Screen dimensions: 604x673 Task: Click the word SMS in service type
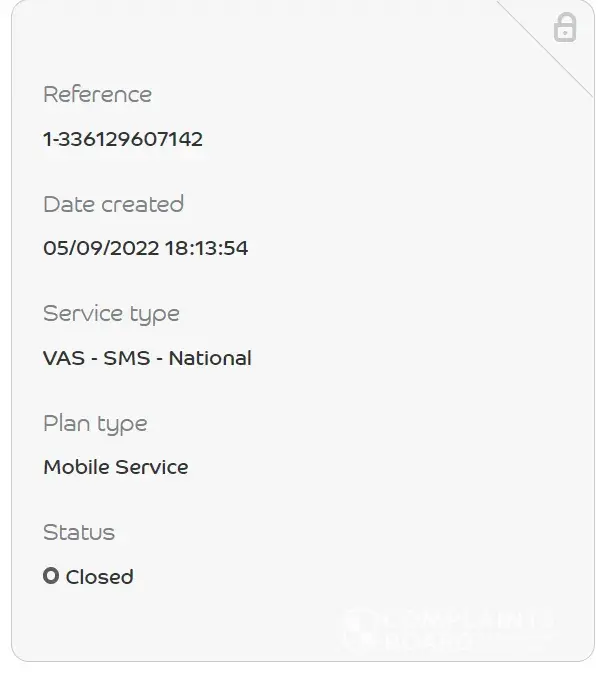click(126, 358)
